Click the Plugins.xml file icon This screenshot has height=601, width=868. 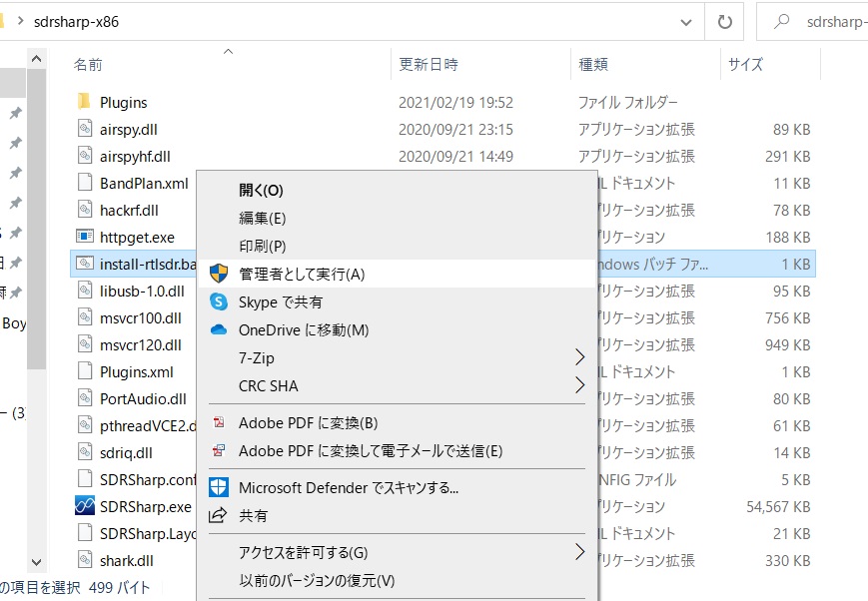[84, 371]
